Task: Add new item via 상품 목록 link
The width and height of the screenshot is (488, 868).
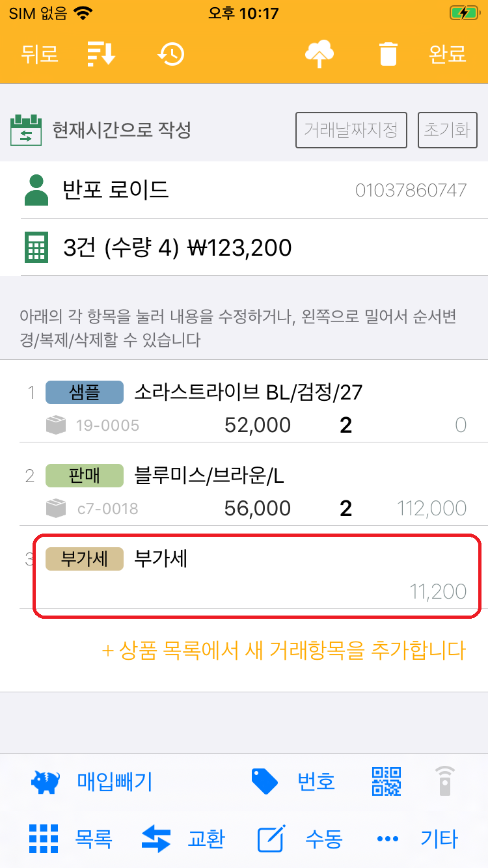Action: 284,650
